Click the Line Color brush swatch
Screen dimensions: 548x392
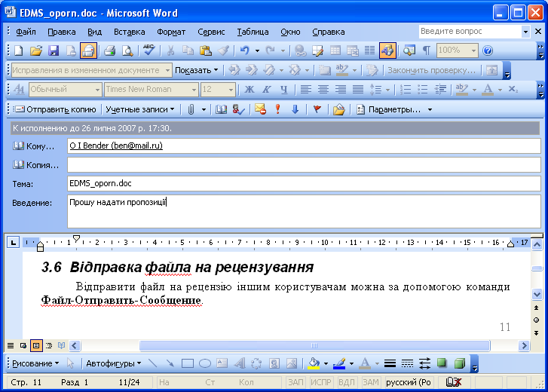coord(339,363)
